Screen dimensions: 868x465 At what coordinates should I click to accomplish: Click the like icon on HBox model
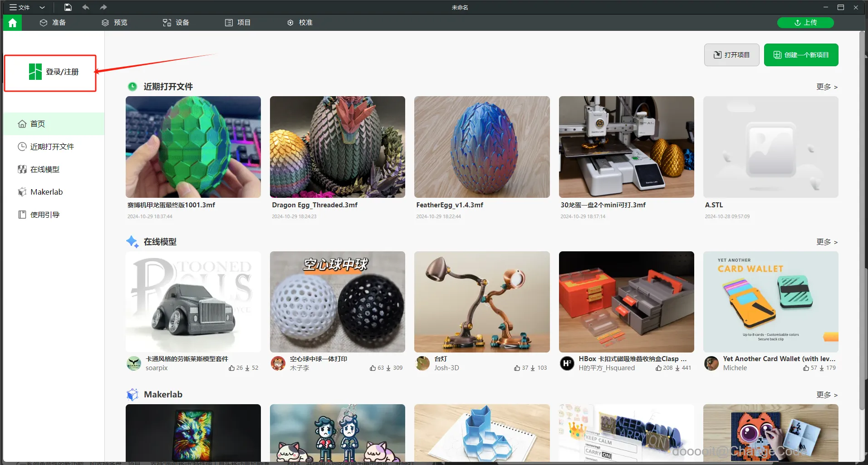click(x=659, y=368)
